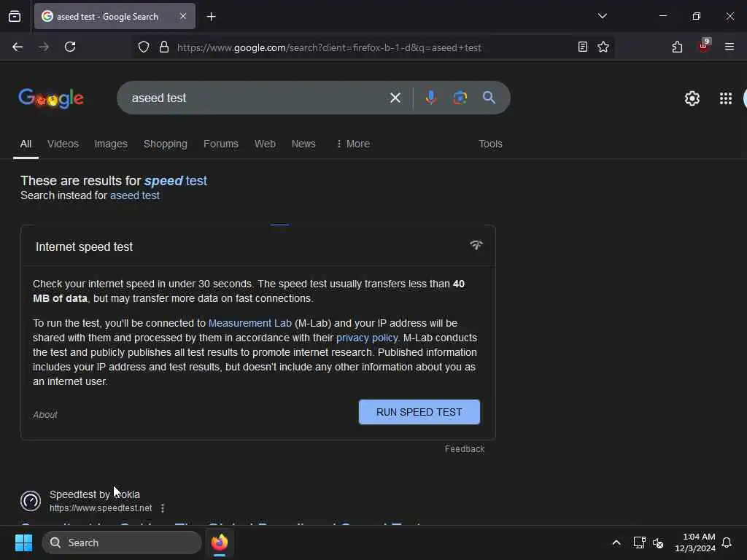Click RUN SPEED TEST button

tap(419, 412)
